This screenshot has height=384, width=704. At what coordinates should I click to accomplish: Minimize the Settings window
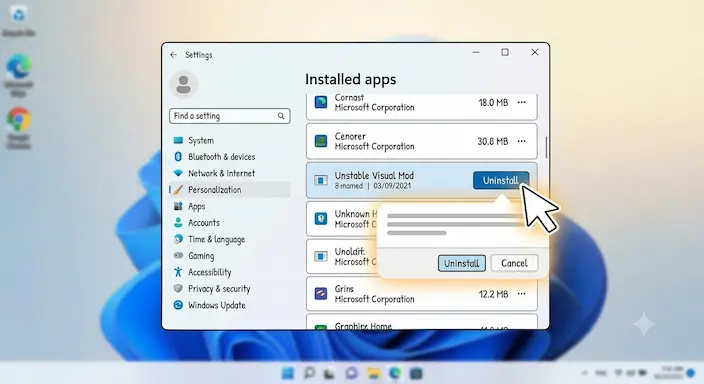pyautogui.click(x=476, y=53)
